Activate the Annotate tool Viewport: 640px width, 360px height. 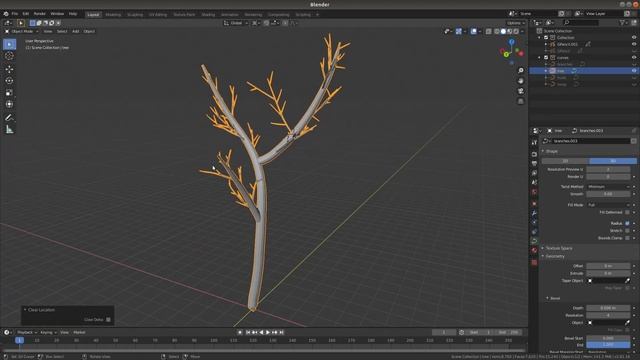[x=9, y=118]
